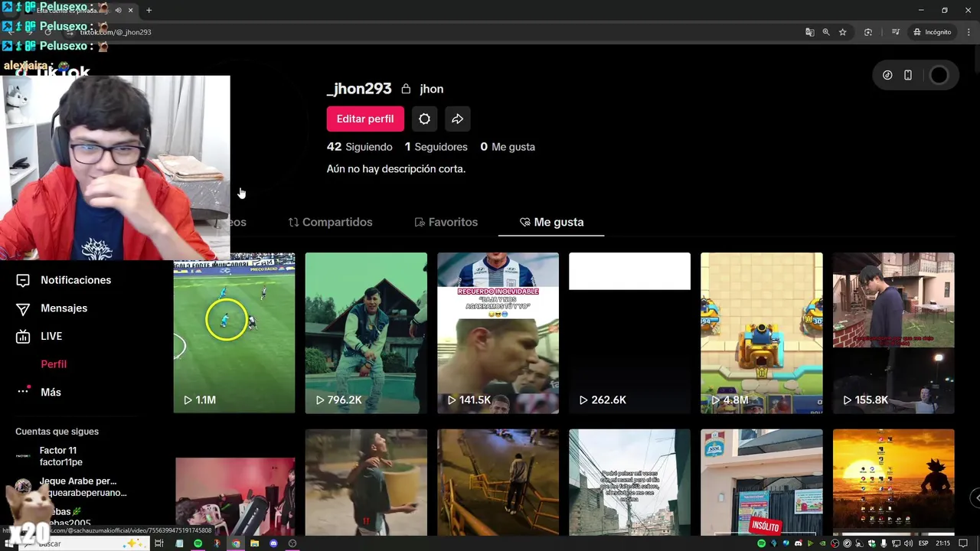
Task: Open the Clash Royale video with 4.8M views
Action: (762, 333)
